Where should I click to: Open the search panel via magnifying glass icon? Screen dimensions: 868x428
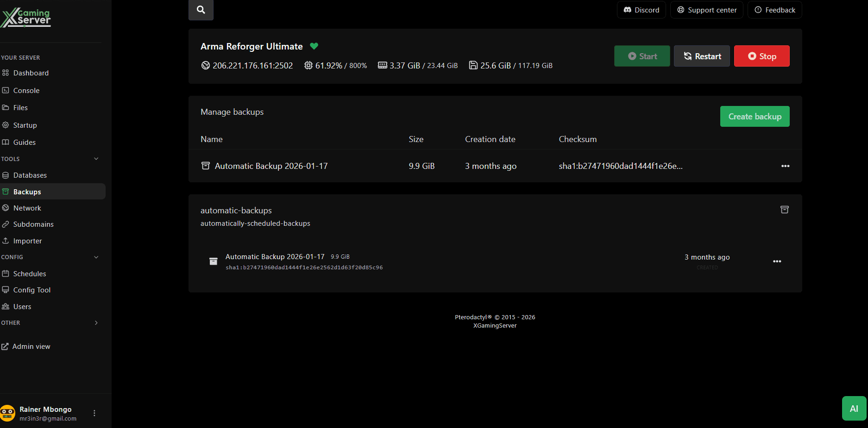click(201, 10)
